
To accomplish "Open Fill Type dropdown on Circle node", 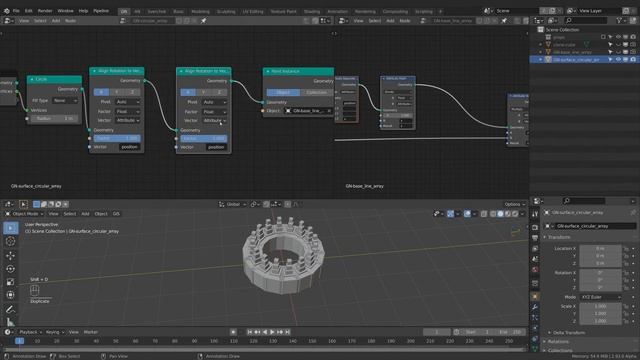I will pos(65,100).
